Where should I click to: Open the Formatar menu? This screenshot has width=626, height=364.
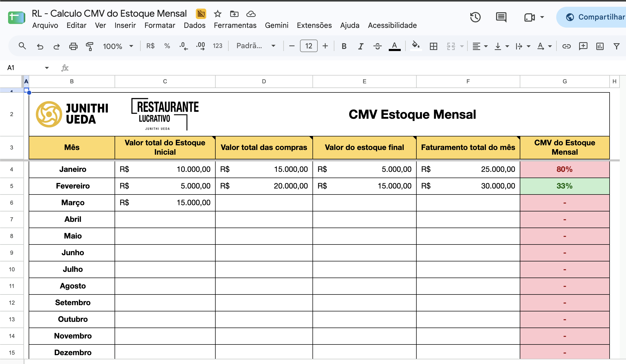[160, 25]
